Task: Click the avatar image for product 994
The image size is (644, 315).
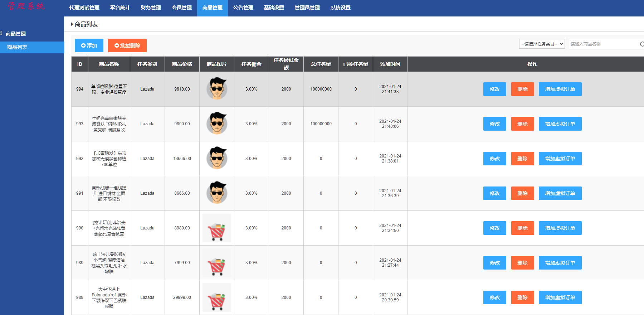Action: pyautogui.click(x=217, y=89)
